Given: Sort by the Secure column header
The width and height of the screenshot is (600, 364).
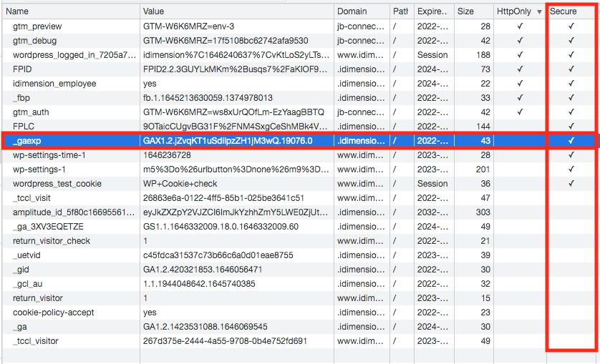Looking at the screenshot, I should 571,11.
